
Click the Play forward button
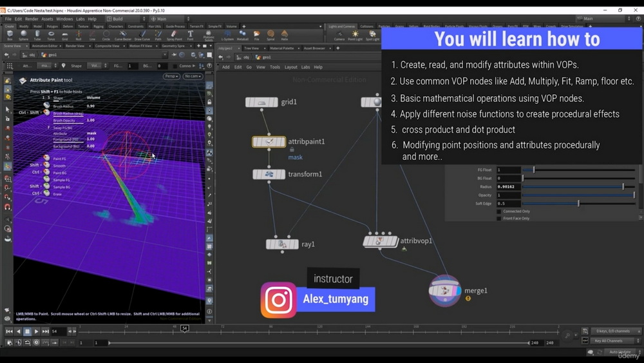[36, 331]
